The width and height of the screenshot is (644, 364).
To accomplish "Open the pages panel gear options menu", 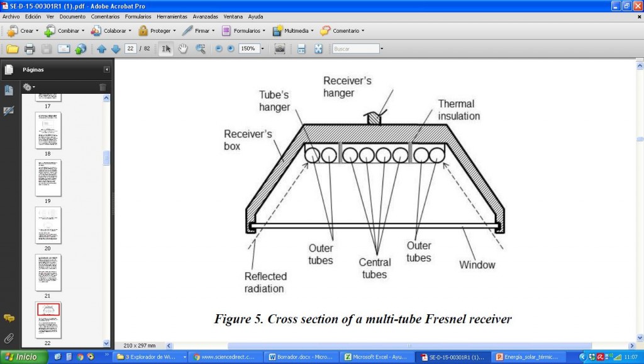I will [x=28, y=87].
